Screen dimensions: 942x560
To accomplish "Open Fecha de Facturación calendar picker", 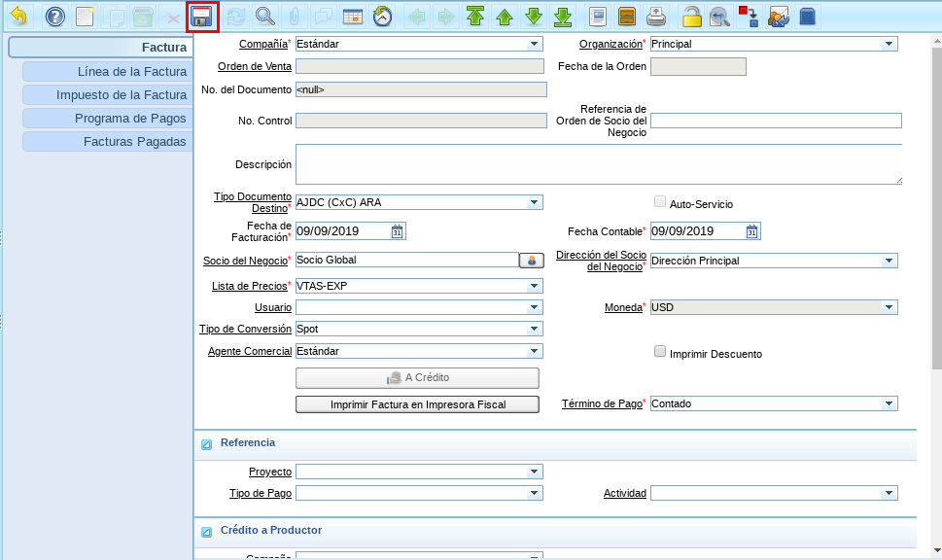I will pyautogui.click(x=397, y=231).
